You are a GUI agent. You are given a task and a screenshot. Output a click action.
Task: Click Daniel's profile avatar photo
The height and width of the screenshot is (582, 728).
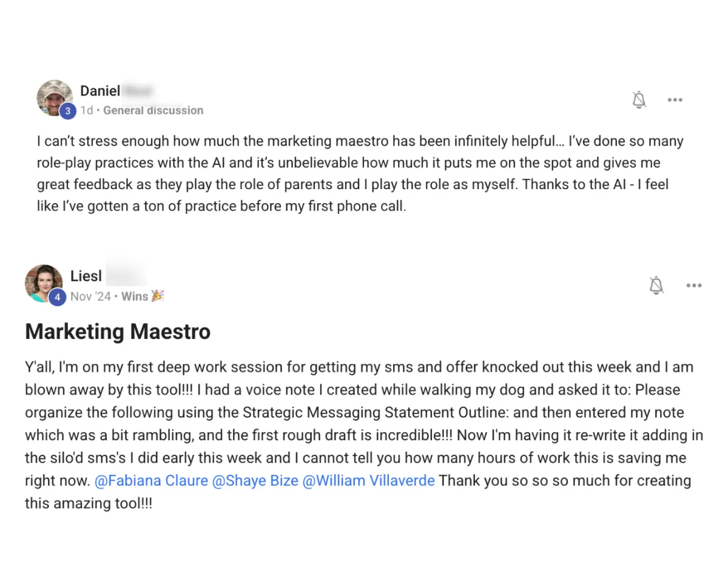(x=53, y=96)
